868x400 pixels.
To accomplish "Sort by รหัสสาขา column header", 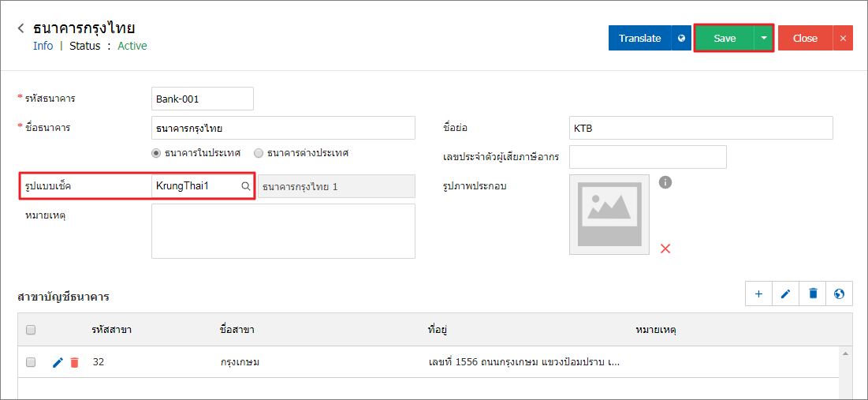I will point(112,330).
